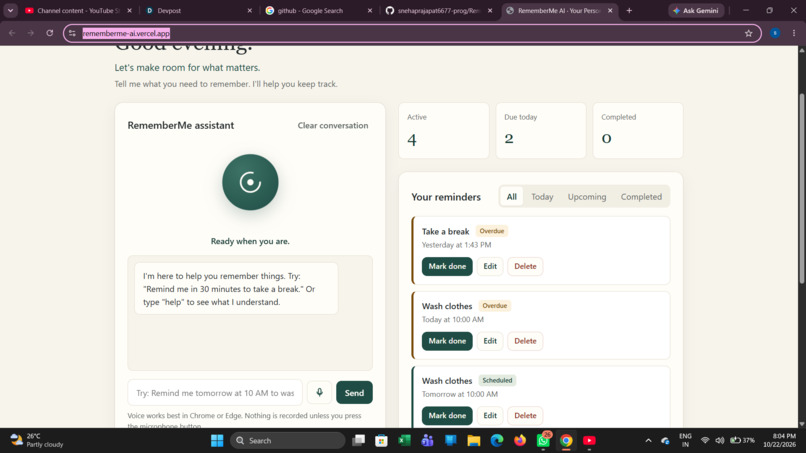The height and width of the screenshot is (453, 806).
Task: Open Microsoft Teams from the taskbar
Action: pos(427,441)
